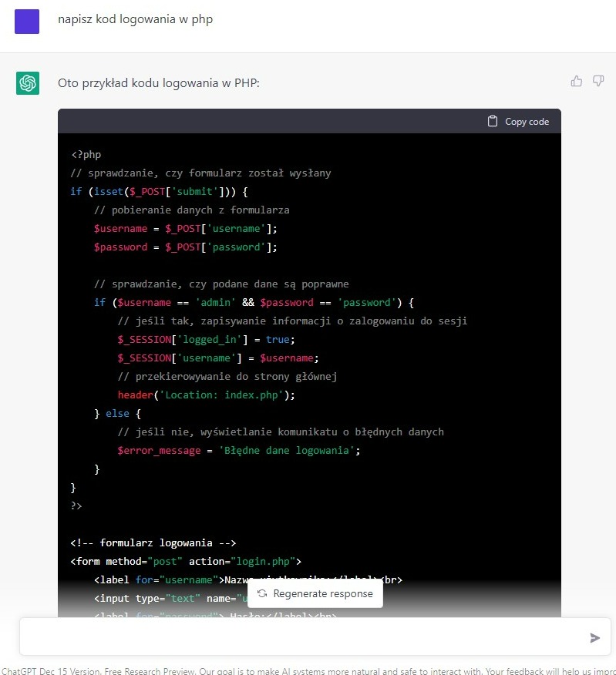Click the $_SESSION['username'] = $username line

(x=218, y=358)
